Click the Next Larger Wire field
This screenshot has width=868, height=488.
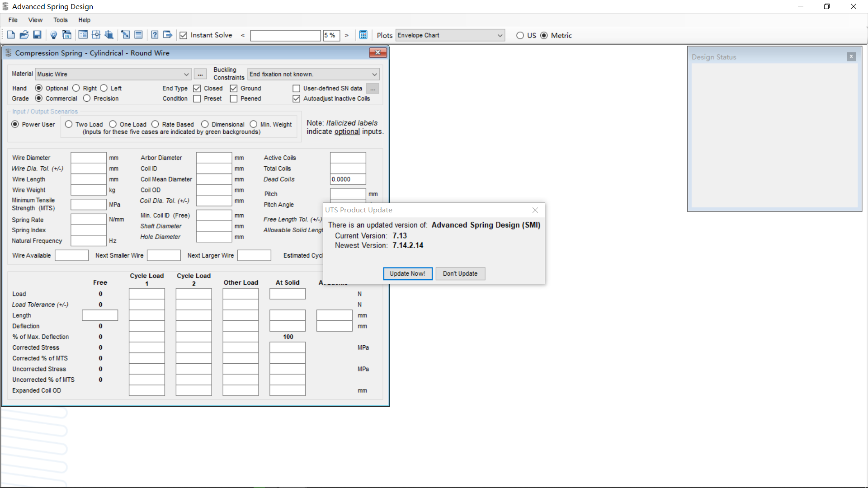[255, 256]
